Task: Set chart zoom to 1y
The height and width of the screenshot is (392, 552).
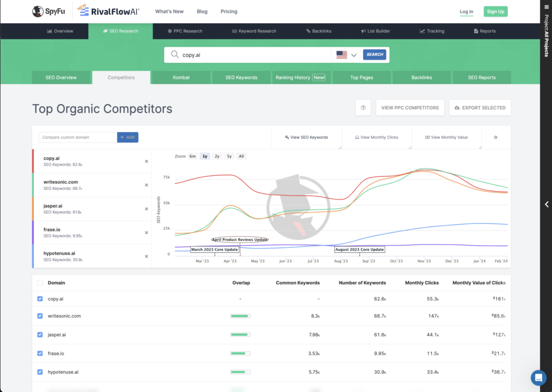Action: pos(205,156)
